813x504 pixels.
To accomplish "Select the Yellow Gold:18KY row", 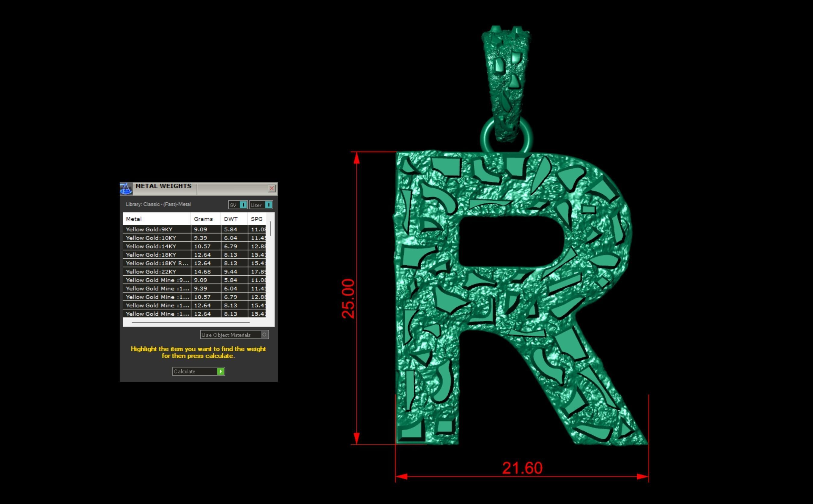I will [x=194, y=255].
